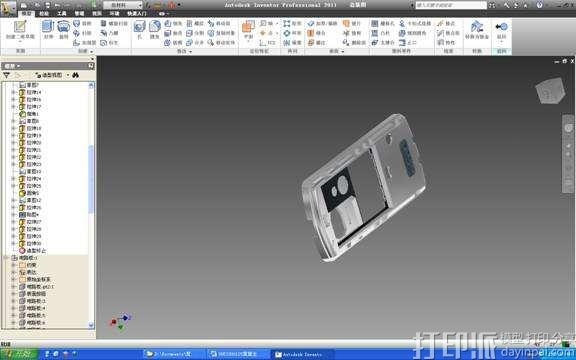
Task: Switch to the Tools (工具) ribbon tab
Action: 61,14
